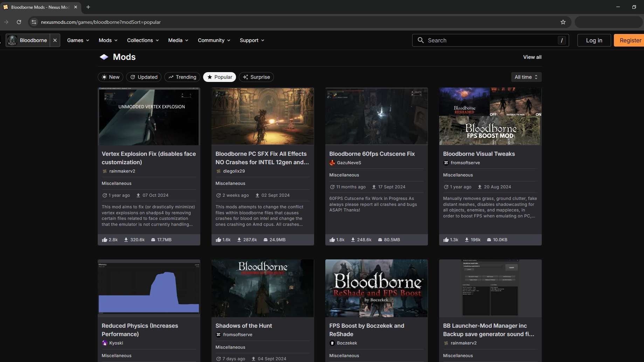Screen dimensions: 644x362
Task: Click Miscellaneous category under Shadows of the Hunt
Action: click(x=230, y=347)
